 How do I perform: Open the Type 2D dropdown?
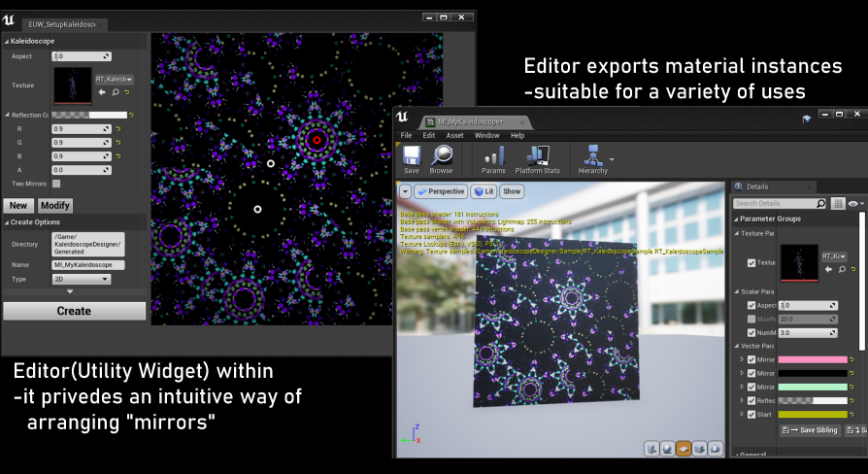point(81,279)
